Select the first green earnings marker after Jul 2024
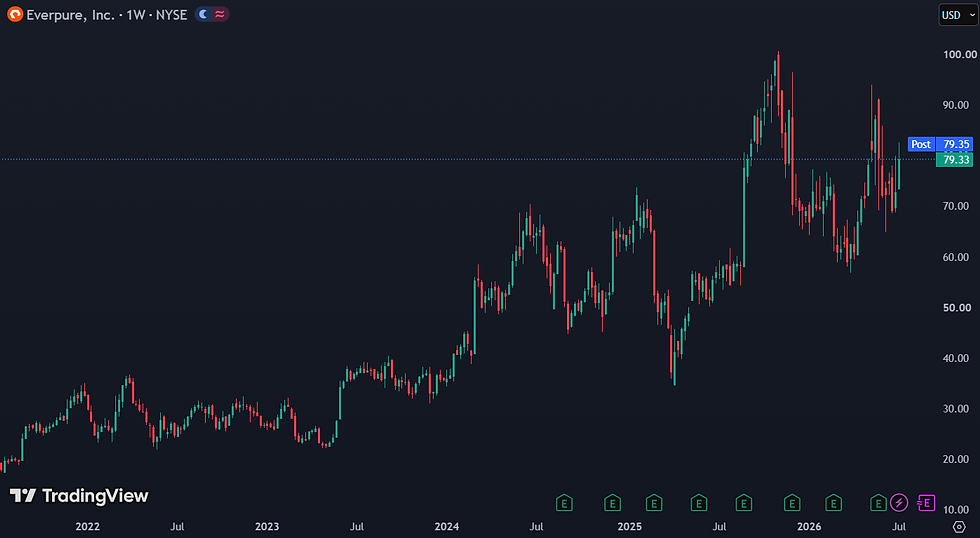Viewport: 980px width, 538px height. coord(564,502)
